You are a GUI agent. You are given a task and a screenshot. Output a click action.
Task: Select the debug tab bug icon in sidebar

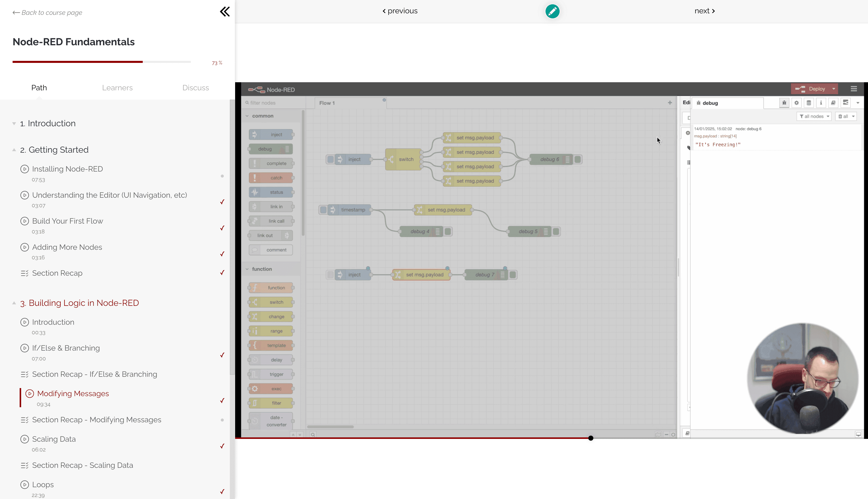coord(784,102)
